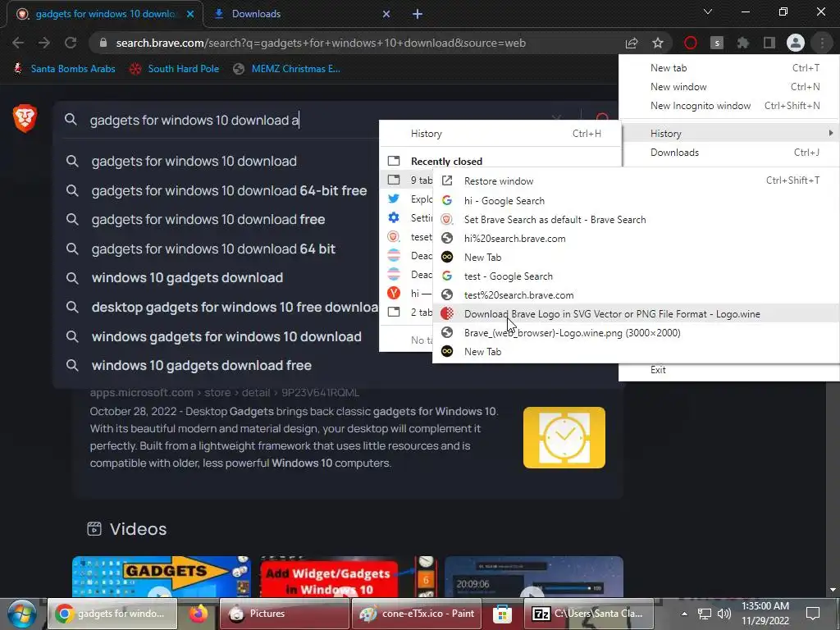Close the Downloads tab
The height and width of the screenshot is (630, 840).
click(386, 14)
